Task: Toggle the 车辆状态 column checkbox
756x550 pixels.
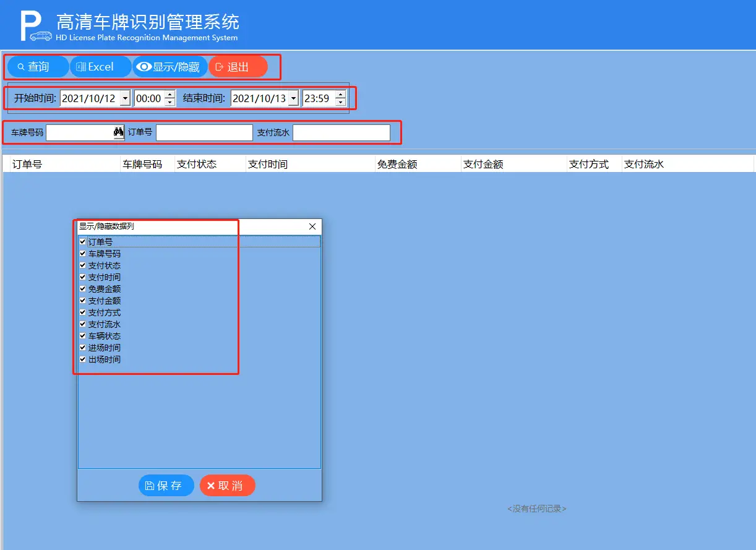Action: 83,335
